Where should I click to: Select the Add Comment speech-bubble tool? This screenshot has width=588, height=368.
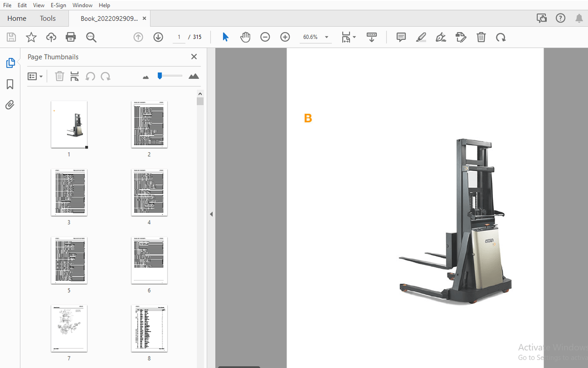pos(401,37)
